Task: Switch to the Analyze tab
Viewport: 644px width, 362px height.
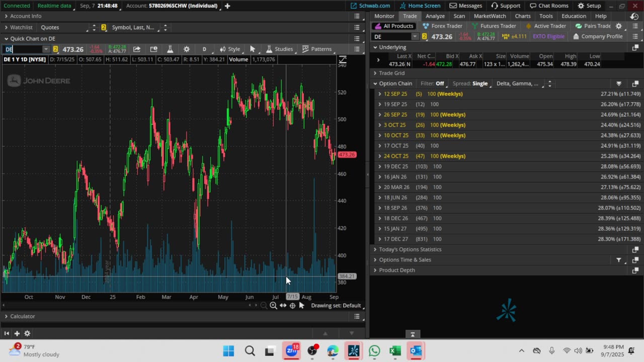Action: point(435,16)
